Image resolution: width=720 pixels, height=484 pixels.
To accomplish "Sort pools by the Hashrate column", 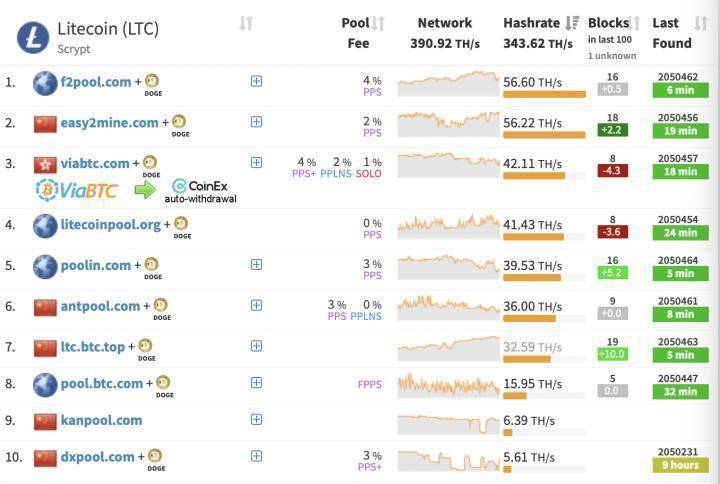I will [572, 23].
